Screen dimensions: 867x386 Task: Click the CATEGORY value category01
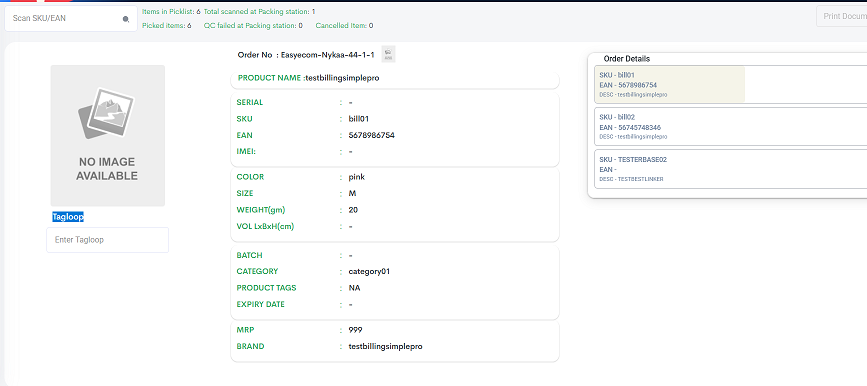(369, 272)
